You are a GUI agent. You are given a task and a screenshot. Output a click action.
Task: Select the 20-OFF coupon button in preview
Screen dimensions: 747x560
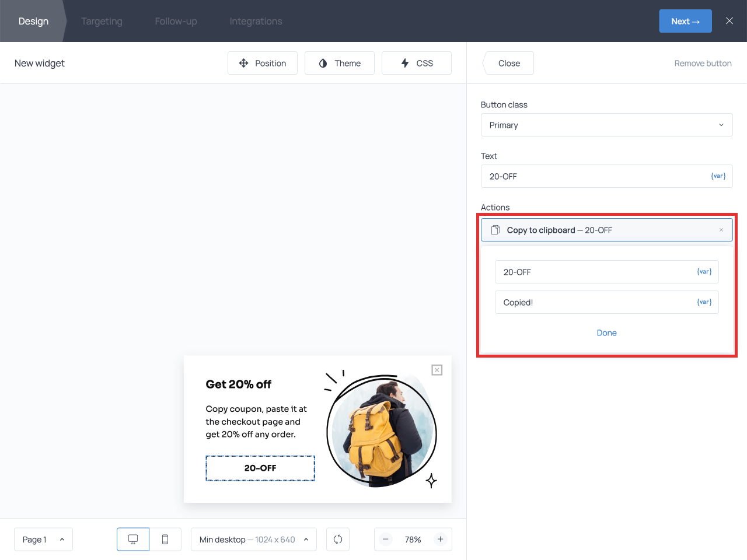click(x=260, y=468)
